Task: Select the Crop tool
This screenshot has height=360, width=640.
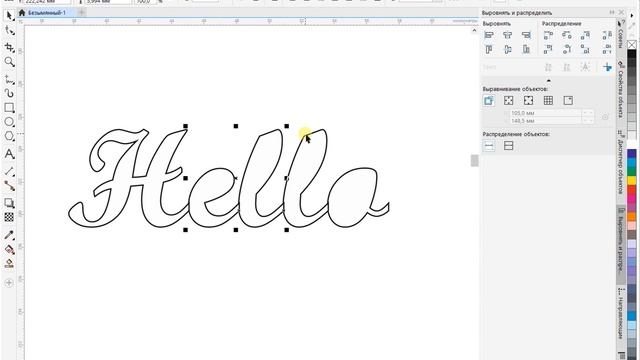Action: (x=9, y=47)
